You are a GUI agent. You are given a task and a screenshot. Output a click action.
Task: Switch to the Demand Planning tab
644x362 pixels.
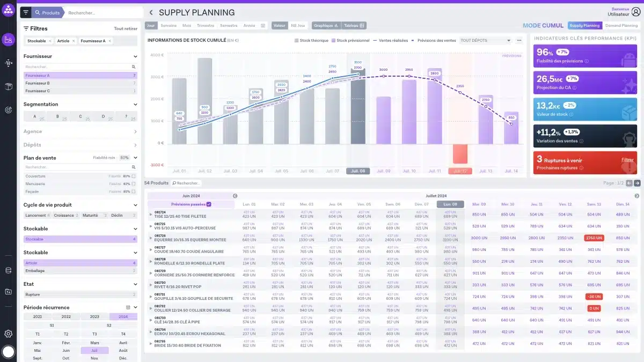tap(621, 25)
